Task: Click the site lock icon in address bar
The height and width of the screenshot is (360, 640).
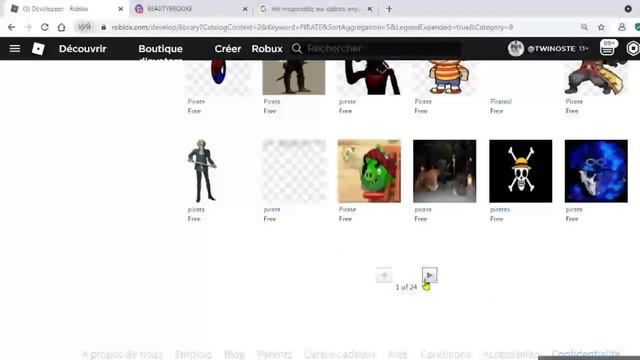Action: pyautogui.click(x=104, y=27)
